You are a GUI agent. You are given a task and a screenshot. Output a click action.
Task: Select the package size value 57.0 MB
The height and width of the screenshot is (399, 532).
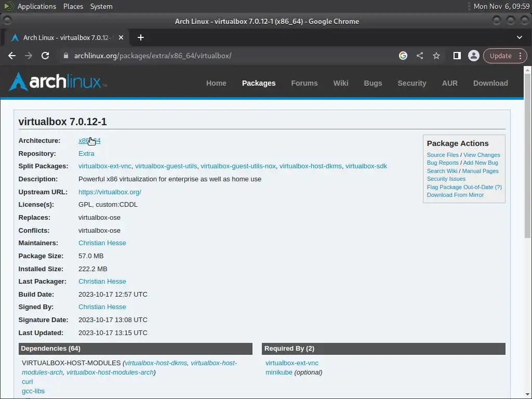[x=91, y=256]
